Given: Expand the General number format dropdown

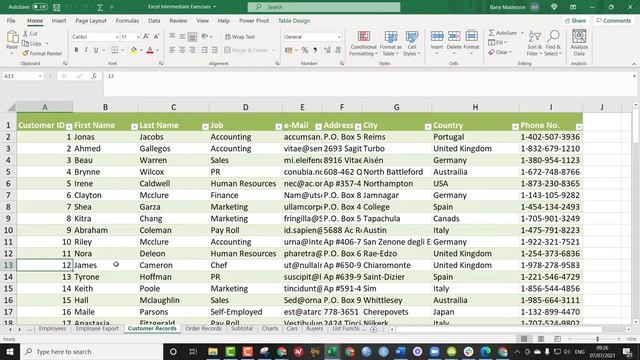Looking at the screenshot, I should click(x=339, y=37).
